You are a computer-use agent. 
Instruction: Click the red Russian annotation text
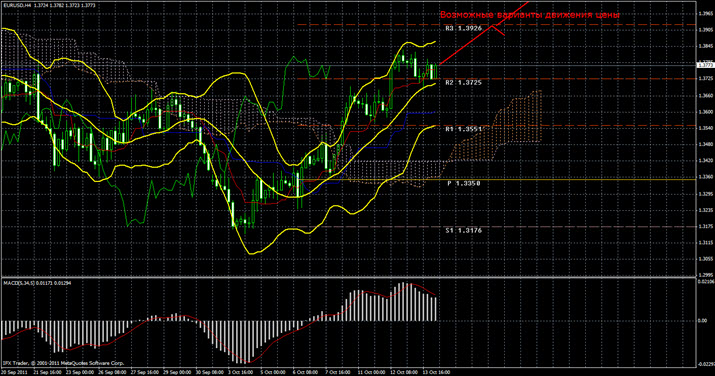(x=529, y=15)
